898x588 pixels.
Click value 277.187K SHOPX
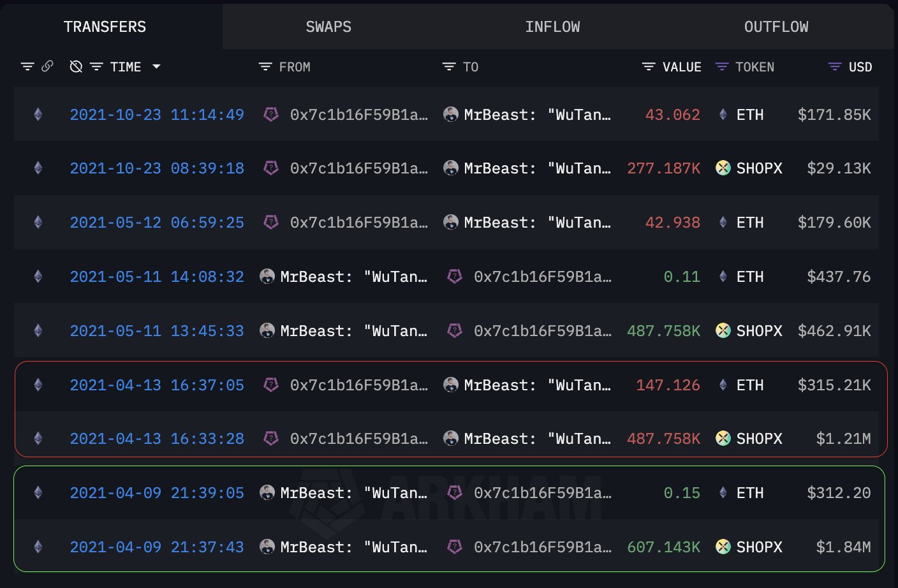[x=664, y=168]
